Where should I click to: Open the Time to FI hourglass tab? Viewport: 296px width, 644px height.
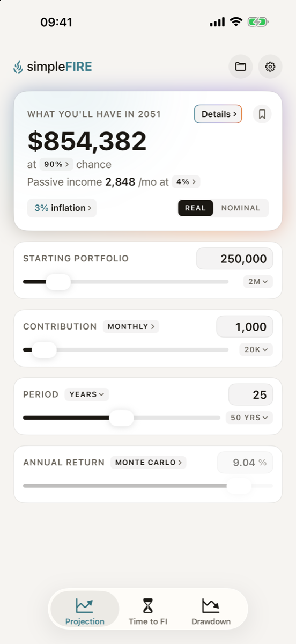148,612
